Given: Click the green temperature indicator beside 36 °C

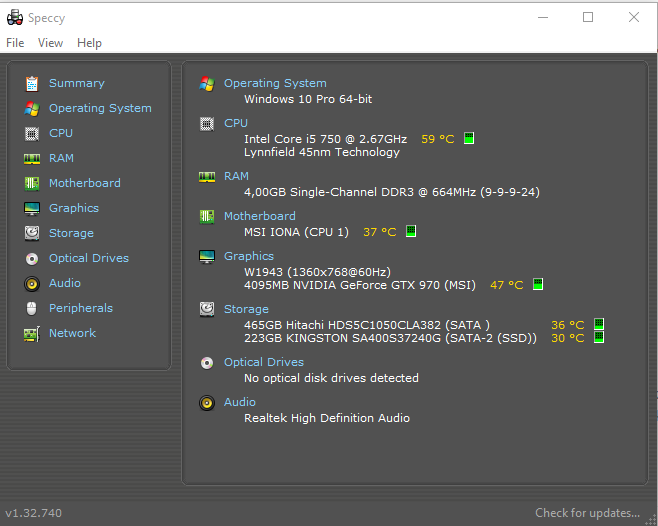Looking at the screenshot, I should [x=599, y=324].
